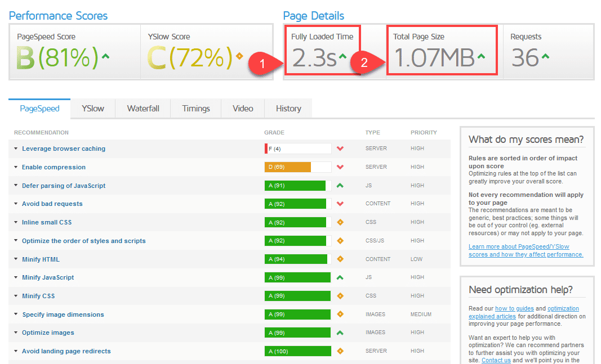Click the orange diamond for Inline small CSS
The width and height of the screenshot is (601, 364).
coord(339,222)
